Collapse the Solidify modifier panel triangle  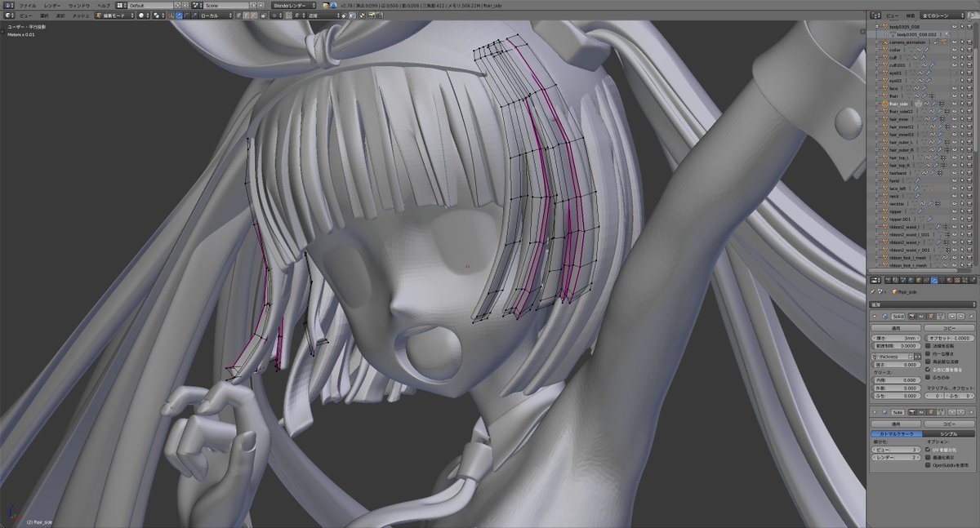click(x=875, y=317)
